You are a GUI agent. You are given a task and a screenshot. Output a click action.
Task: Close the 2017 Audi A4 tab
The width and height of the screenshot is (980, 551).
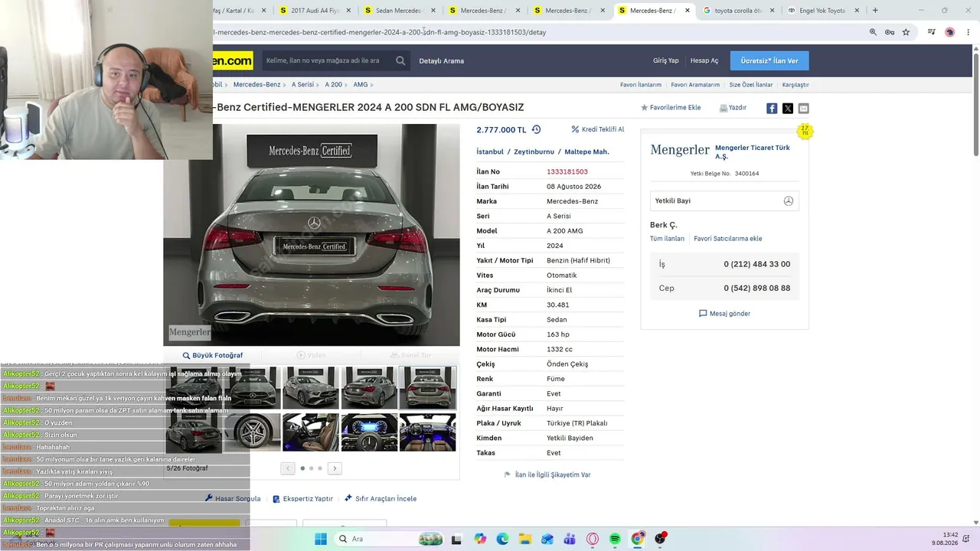coord(348,11)
